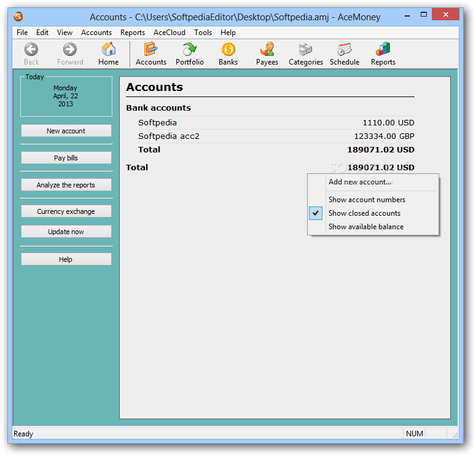Toggle the Show closed accounts checkmark
476x456 pixels.
click(x=316, y=213)
